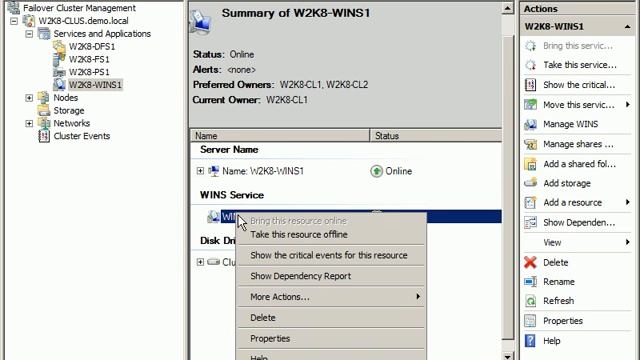The image size is (640, 360).
Task: Click the Online status green arrow icon
Action: point(376,171)
